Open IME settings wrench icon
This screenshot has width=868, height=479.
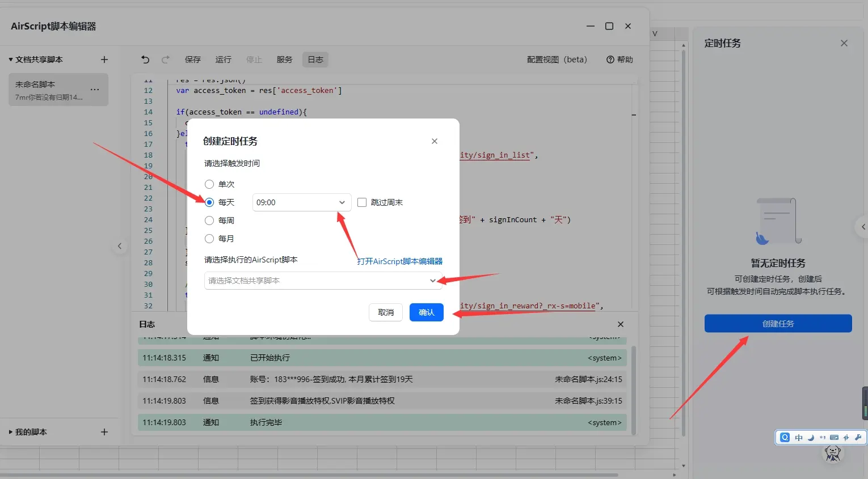[x=858, y=438]
